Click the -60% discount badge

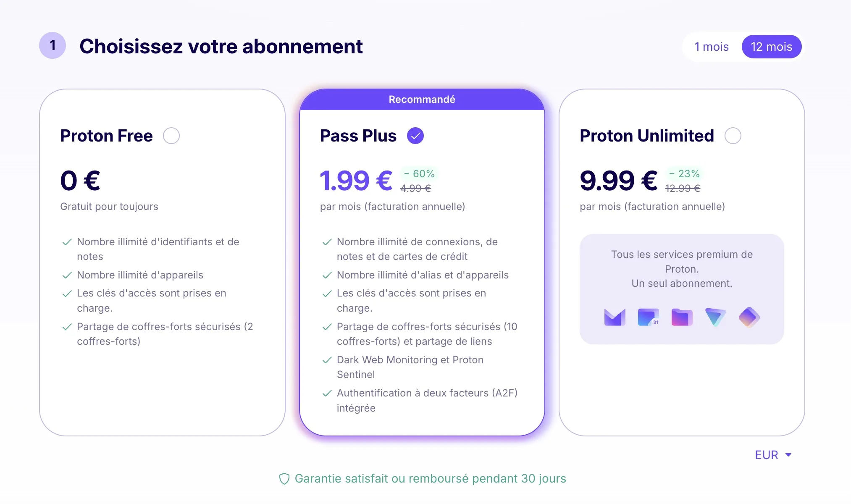pos(419,173)
